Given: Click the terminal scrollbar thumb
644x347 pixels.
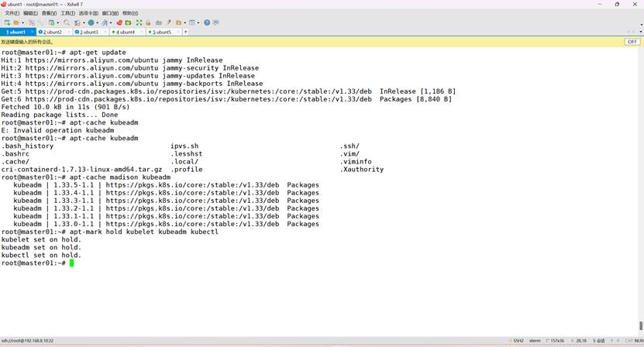Looking at the screenshot, I should pos(641,325).
